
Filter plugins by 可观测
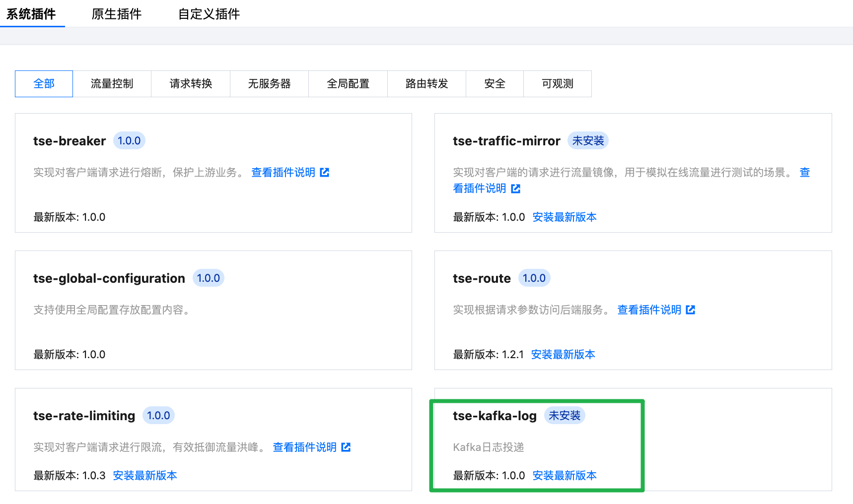click(x=558, y=84)
